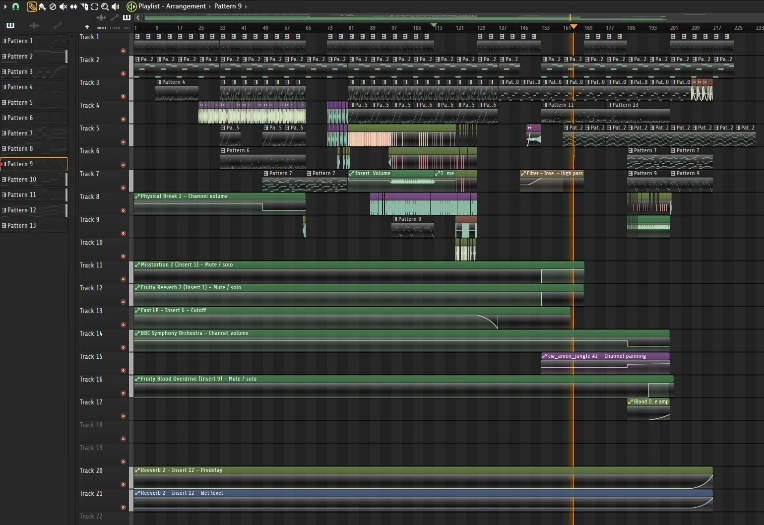Mute Track 17 using its dot
This screenshot has height=525, width=764.
coord(123,416)
